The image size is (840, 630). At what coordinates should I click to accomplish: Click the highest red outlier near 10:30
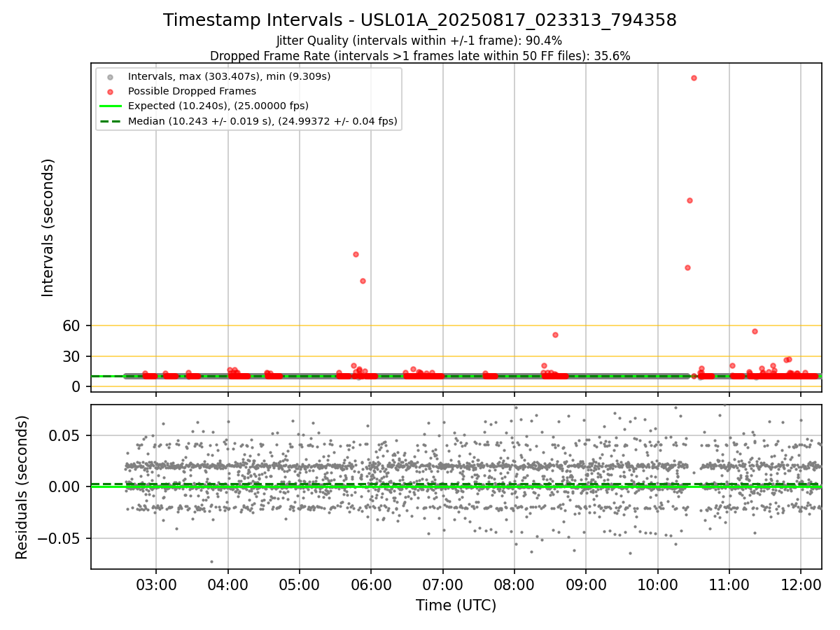[694, 78]
